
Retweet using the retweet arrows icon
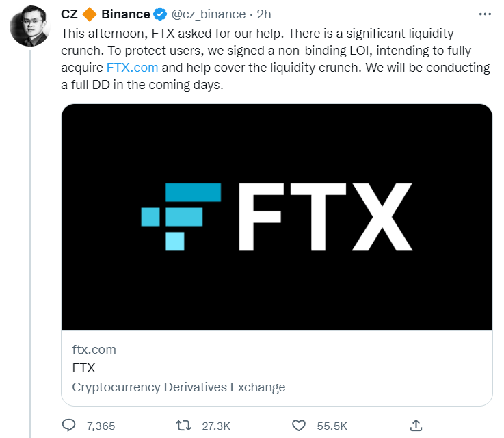[183, 426]
